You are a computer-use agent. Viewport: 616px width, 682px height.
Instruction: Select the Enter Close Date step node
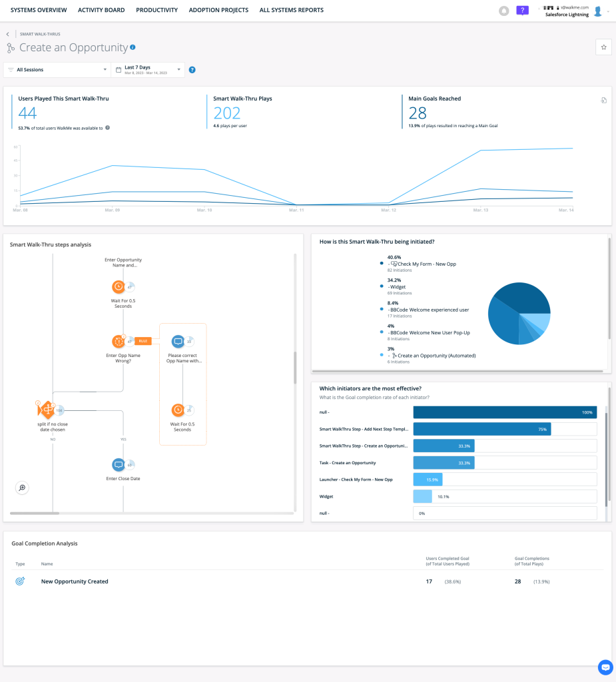(x=119, y=464)
